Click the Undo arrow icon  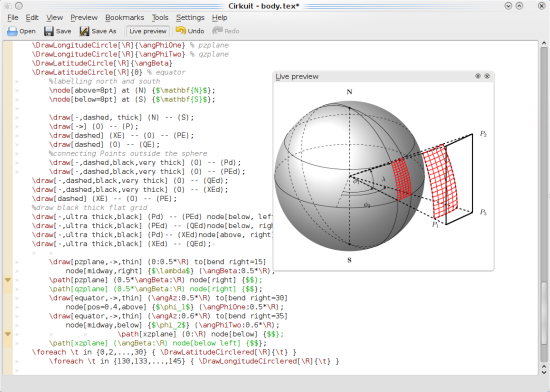point(181,31)
